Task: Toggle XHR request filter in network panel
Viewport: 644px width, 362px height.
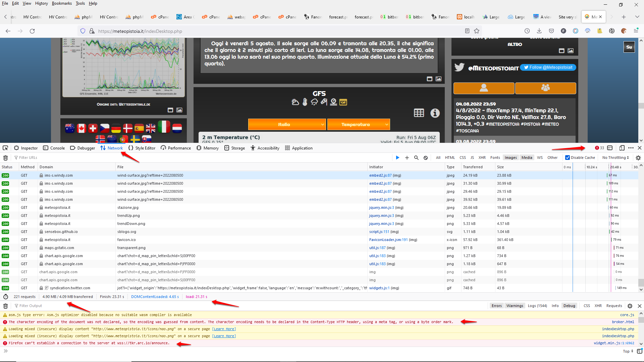Action: (482, 158)
